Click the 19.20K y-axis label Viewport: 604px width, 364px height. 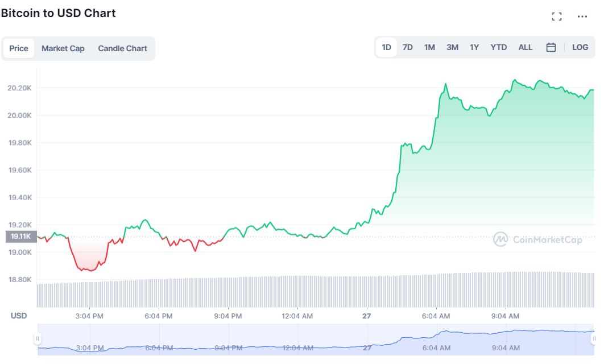coord(20,225)
